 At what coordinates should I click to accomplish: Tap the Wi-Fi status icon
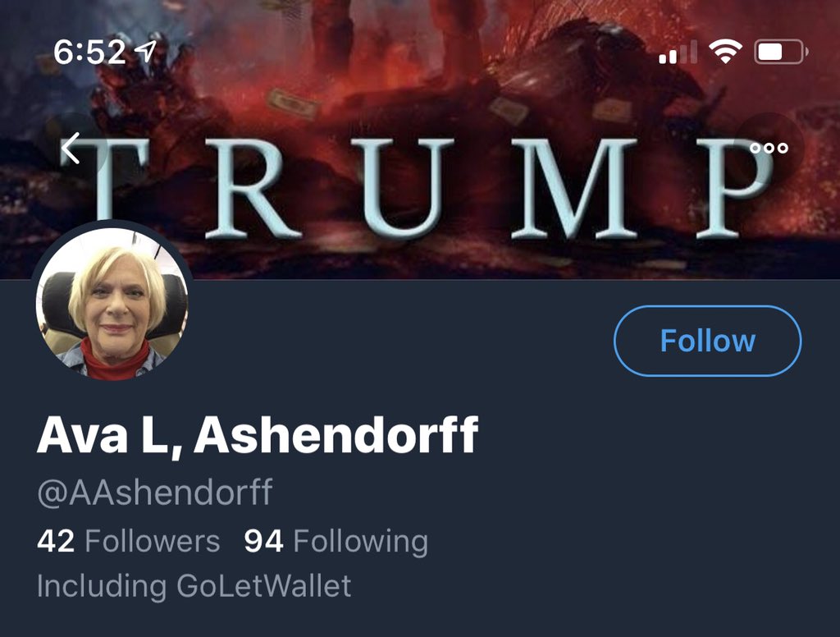tap(725, 52)
